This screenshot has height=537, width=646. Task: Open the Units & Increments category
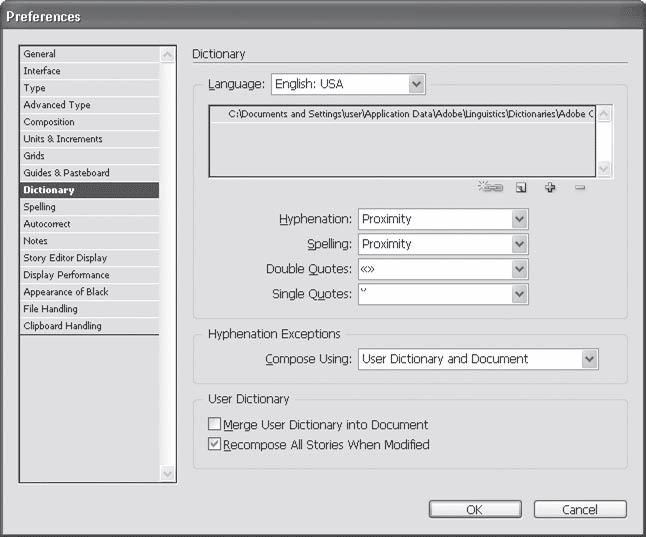63,139
